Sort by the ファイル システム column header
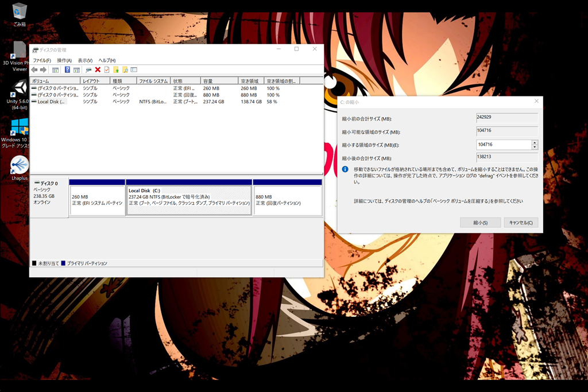588x392 pixels. [x=153, y=81]
